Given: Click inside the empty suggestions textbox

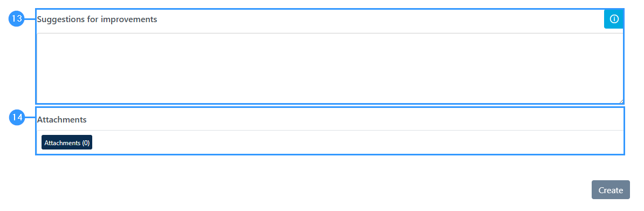Looking at the screenshot, I should (x=330, y=68).
